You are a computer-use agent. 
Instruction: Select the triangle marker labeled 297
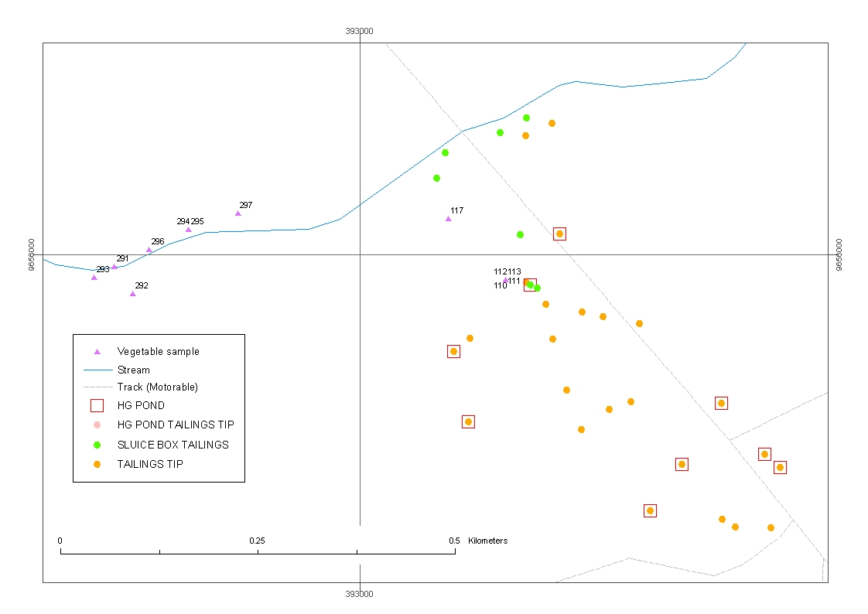pos(238,213)
